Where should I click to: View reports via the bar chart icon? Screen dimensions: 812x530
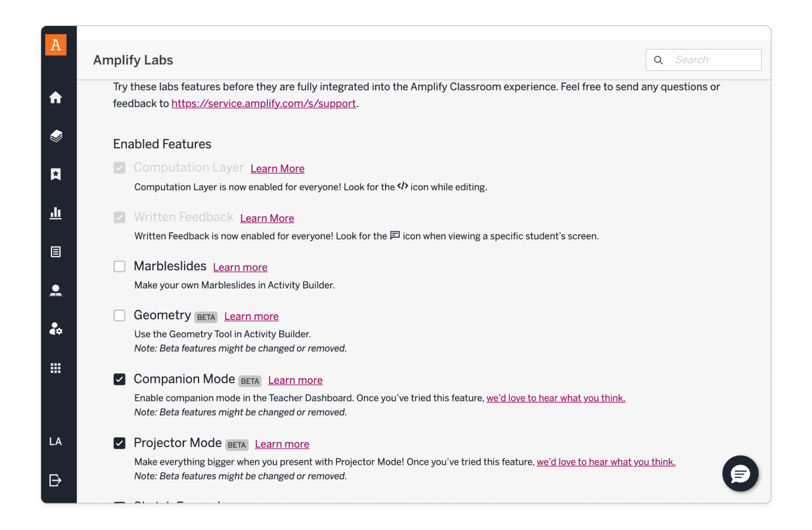[x=56, y=213]
